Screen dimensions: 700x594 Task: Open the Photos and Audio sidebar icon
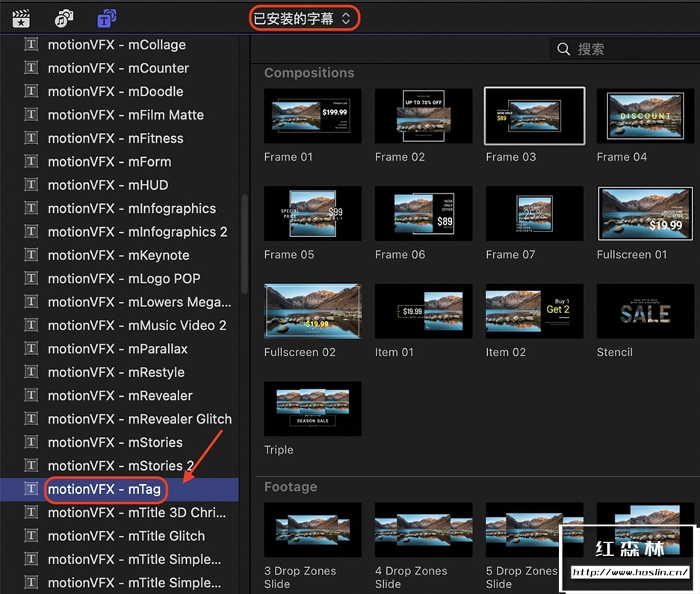(x=64, y=19)
